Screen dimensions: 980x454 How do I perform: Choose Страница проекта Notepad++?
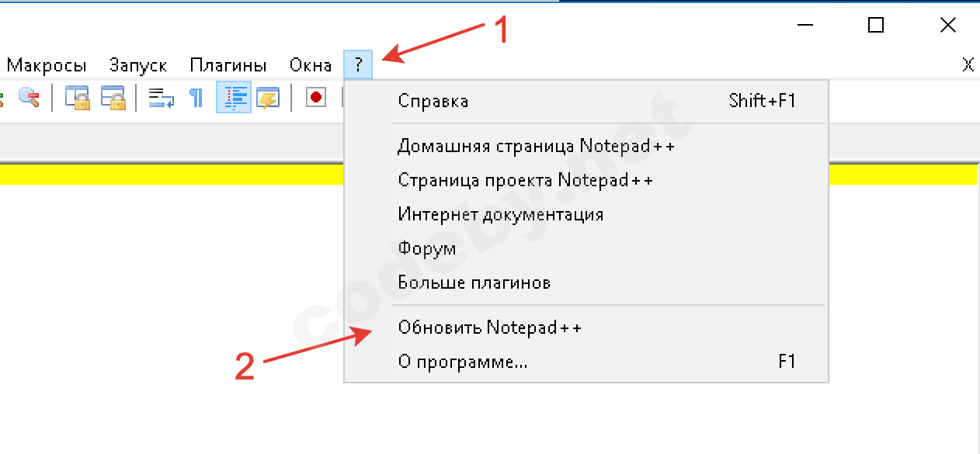(x=586, y=180)
